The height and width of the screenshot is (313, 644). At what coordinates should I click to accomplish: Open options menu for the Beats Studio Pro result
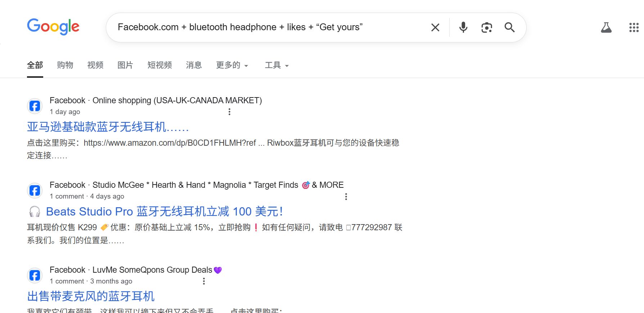point(346,197)
